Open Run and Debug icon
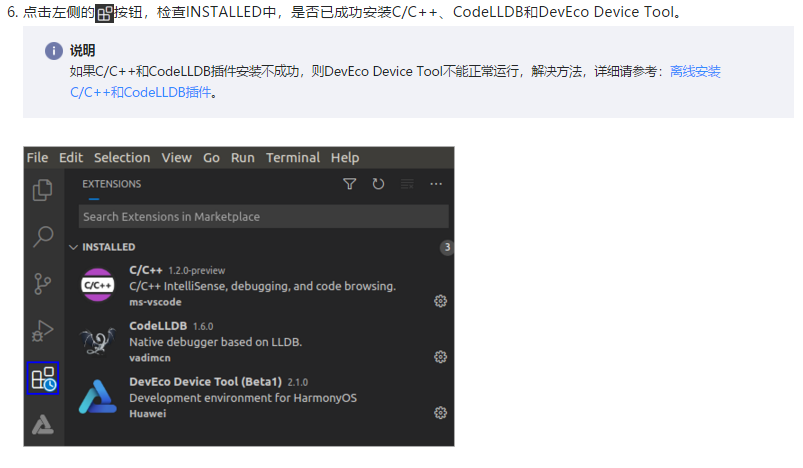Screen dimensions: 803x468 43,331
